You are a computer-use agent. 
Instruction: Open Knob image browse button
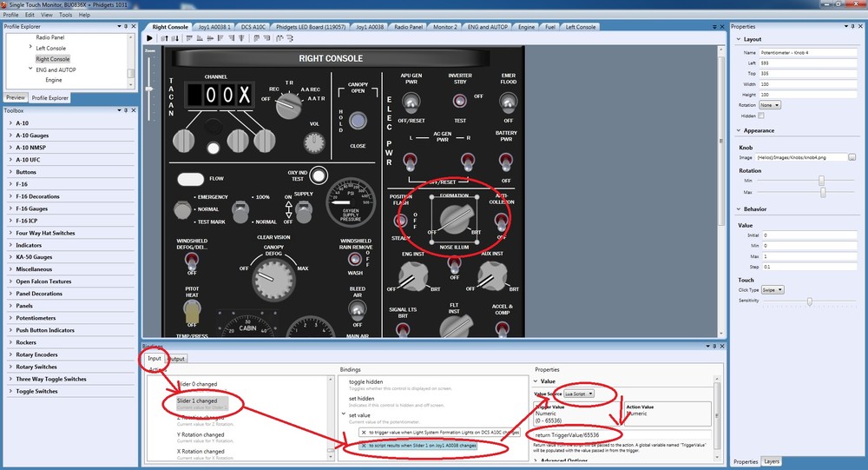click(852, 157)
